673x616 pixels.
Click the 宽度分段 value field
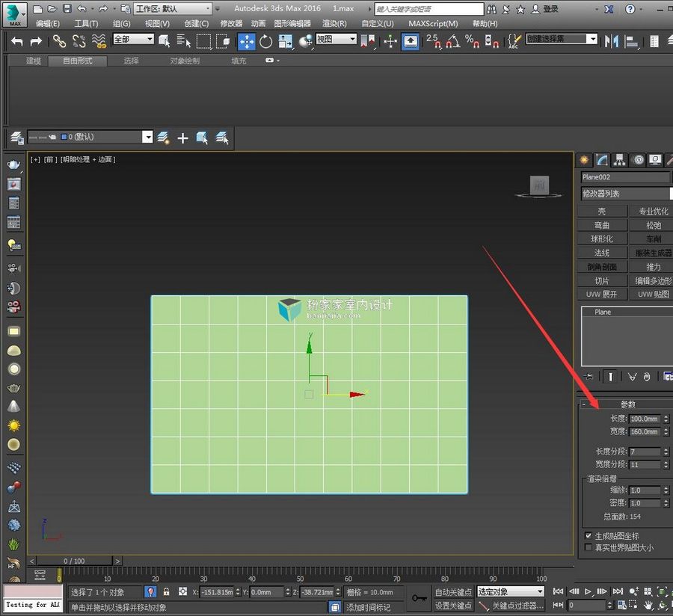(x=645, y=464)
